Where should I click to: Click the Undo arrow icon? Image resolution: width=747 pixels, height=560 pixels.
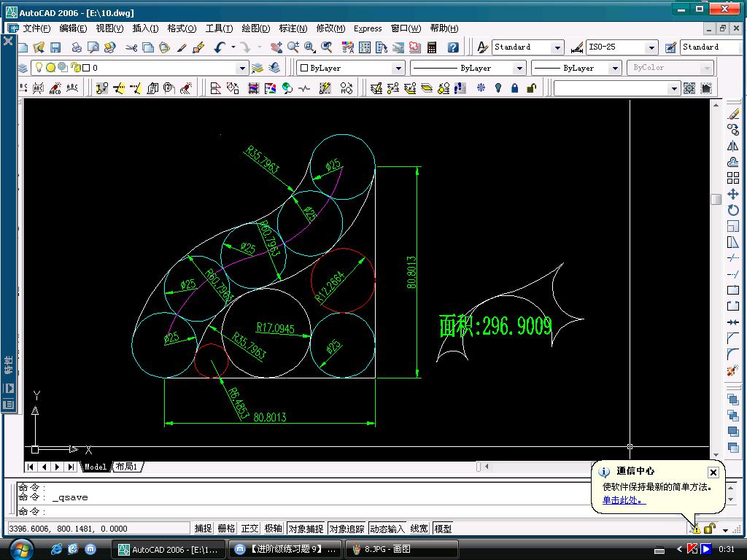point(220,47)
